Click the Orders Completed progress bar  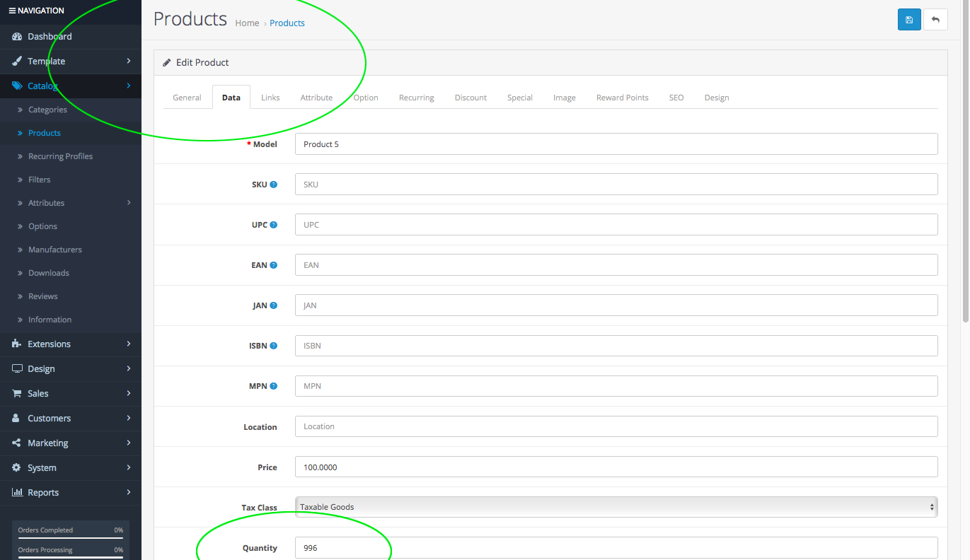pyautogui.click(x=71, y=538)
